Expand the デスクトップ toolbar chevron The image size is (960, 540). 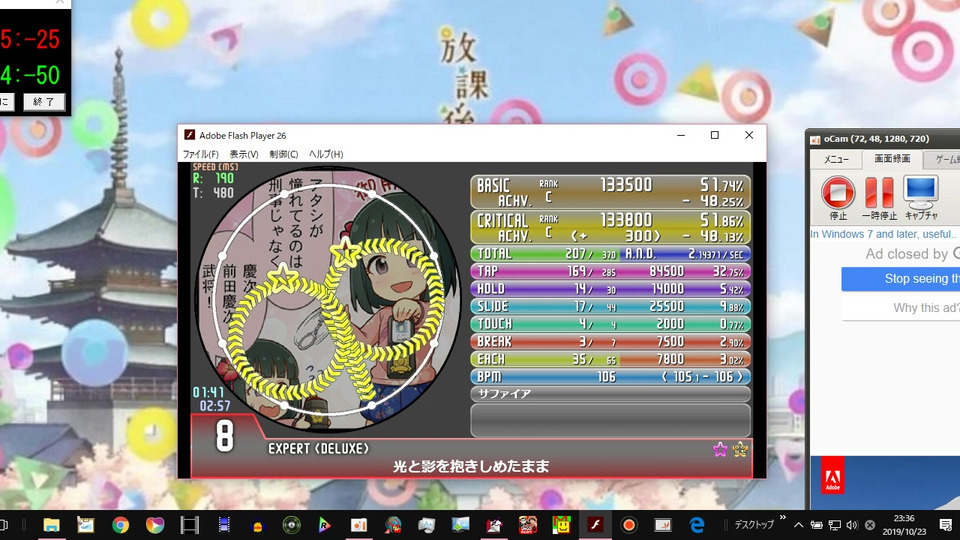782,518
